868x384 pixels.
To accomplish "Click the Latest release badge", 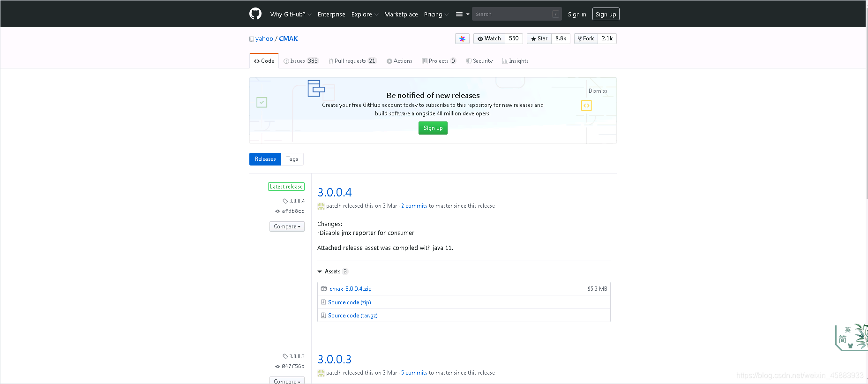I will coord(286,187).
